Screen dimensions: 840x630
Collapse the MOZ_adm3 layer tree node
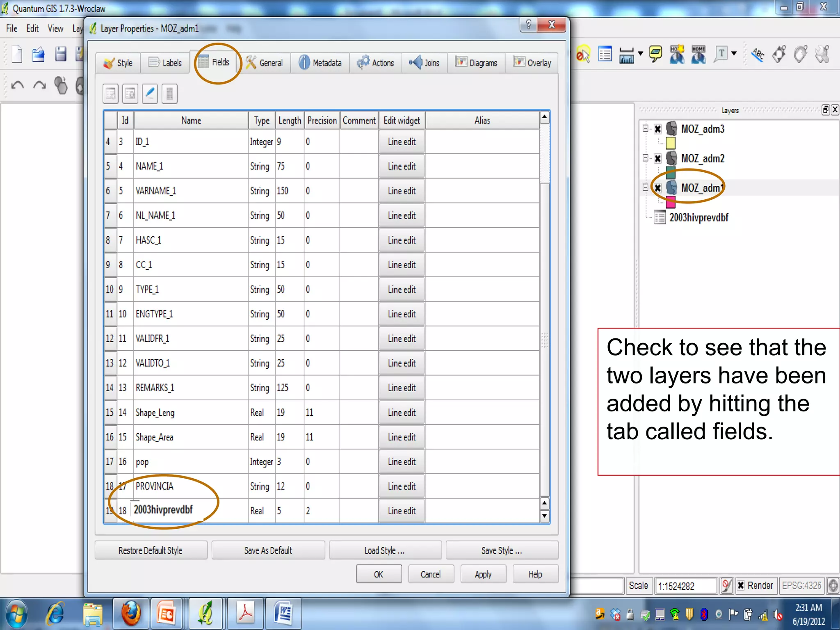coord(646,128)
